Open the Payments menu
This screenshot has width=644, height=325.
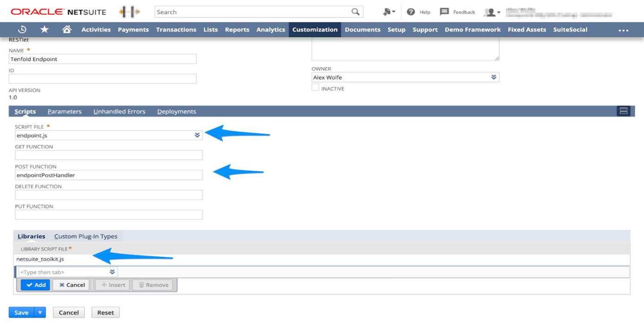pos(133,29)
